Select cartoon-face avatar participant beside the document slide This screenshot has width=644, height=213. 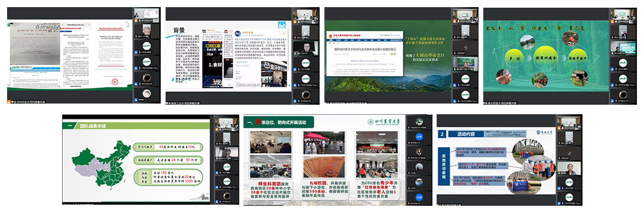click(147, 93)
